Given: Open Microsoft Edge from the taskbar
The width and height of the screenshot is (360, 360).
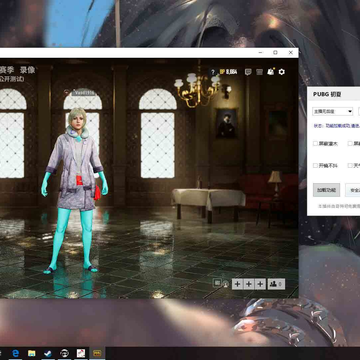Looking at the screenshot, I should [16, 353].
